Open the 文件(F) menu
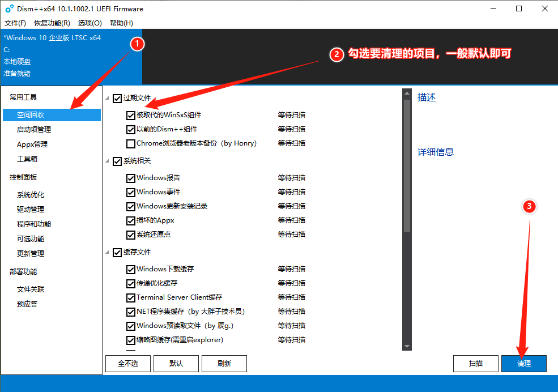 15,23
